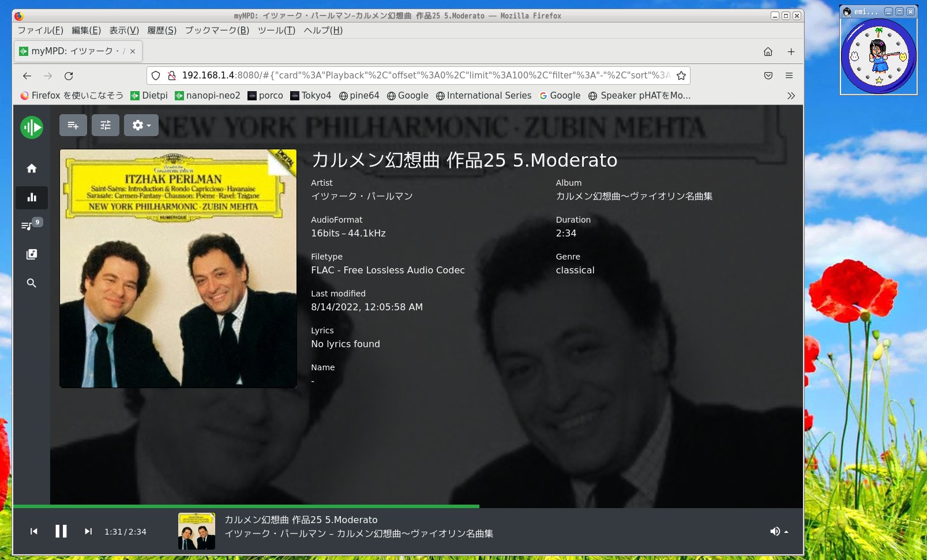Go back to previous track

pos(34,531)
